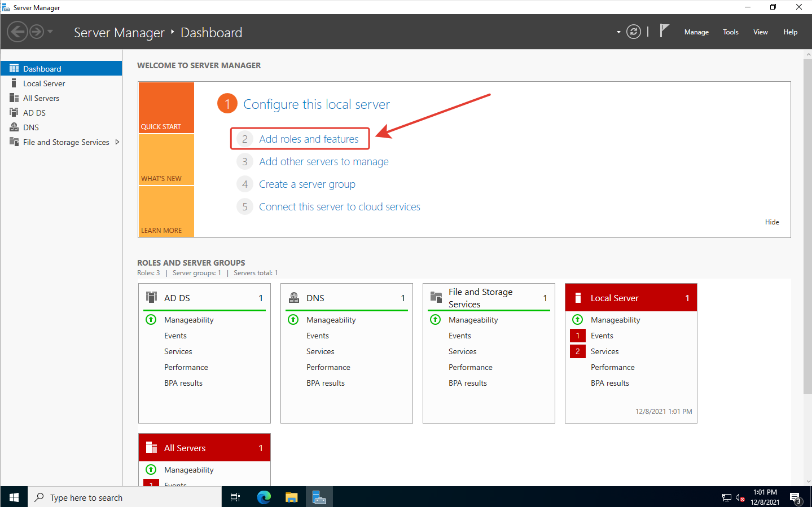Click the DNS tile server icon
Viewport: 812px width, 507px height.
tap(294, 297)
